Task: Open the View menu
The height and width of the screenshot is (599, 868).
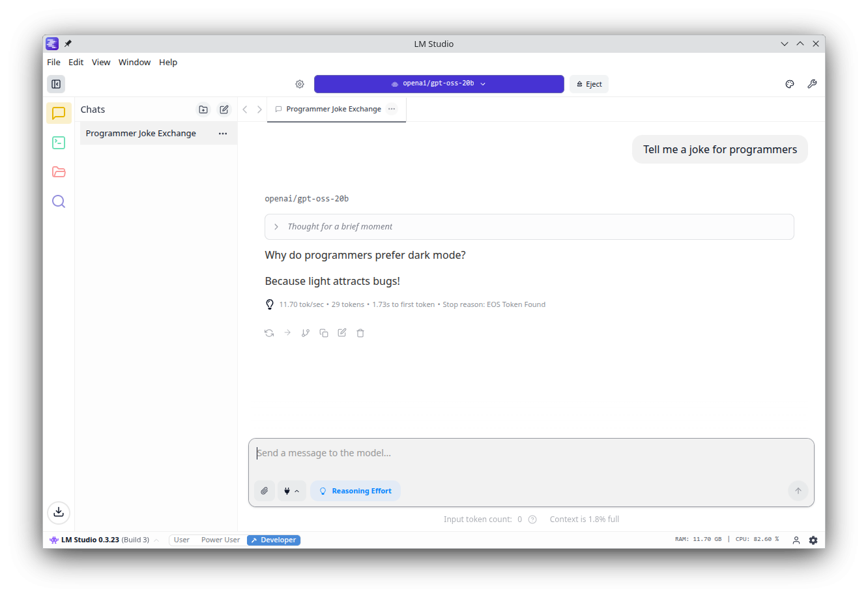Action: [101, 62]
